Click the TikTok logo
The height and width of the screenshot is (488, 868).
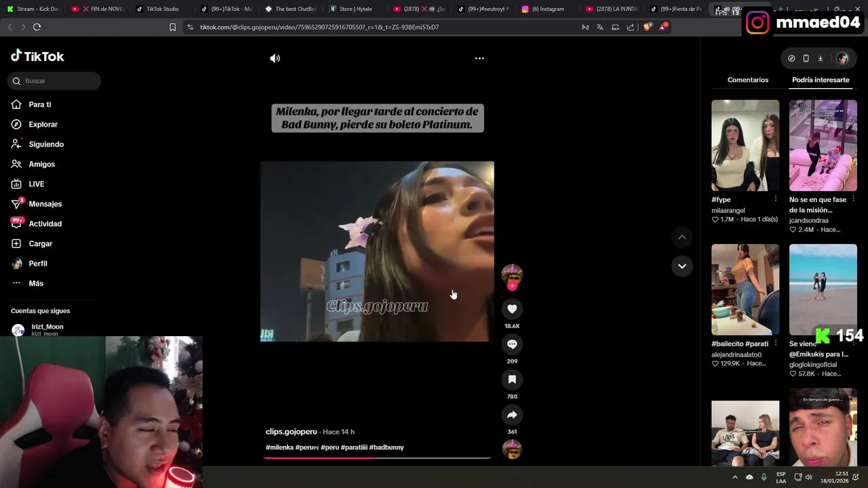[x=37, y=56]
